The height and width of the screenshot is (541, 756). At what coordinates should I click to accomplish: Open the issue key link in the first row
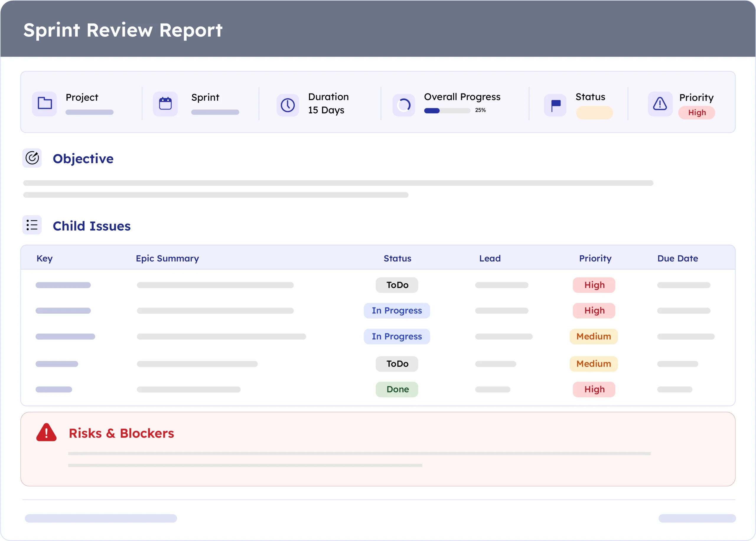click(x=63, y=285)
